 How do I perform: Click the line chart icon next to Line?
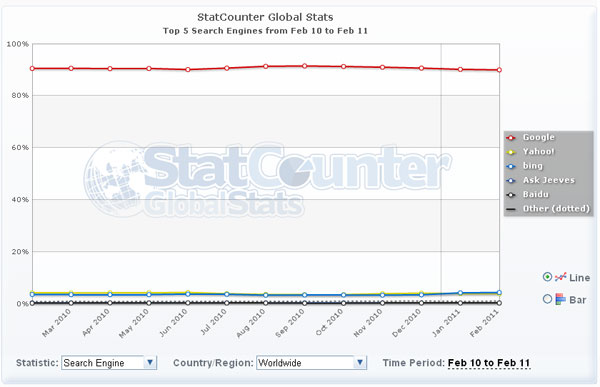point(560,277)
